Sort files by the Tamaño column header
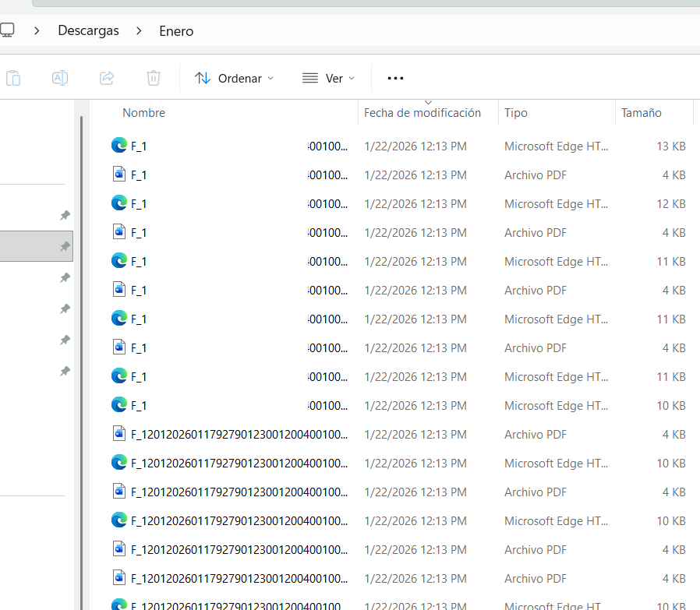Screen dimensions: 700x610 pos(641,113)
